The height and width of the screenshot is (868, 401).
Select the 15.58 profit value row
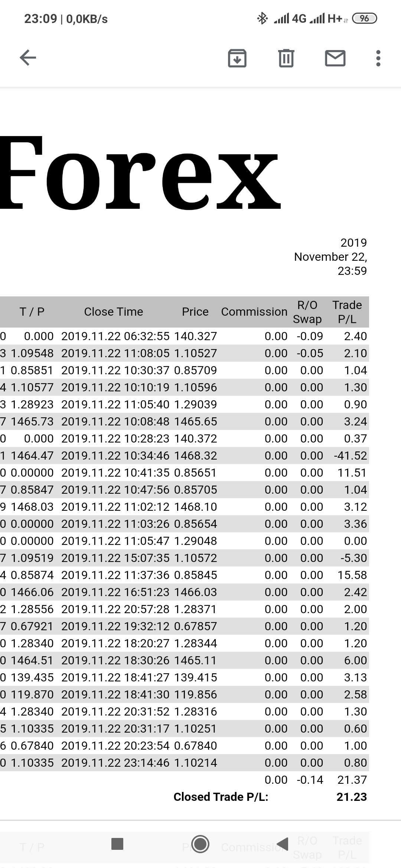(x=352, y=575)
